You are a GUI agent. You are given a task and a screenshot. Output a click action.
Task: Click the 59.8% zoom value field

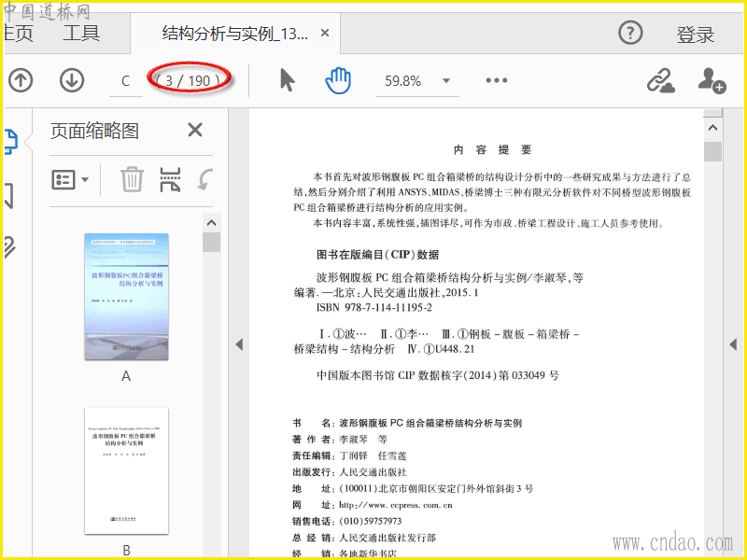(403, 81)
